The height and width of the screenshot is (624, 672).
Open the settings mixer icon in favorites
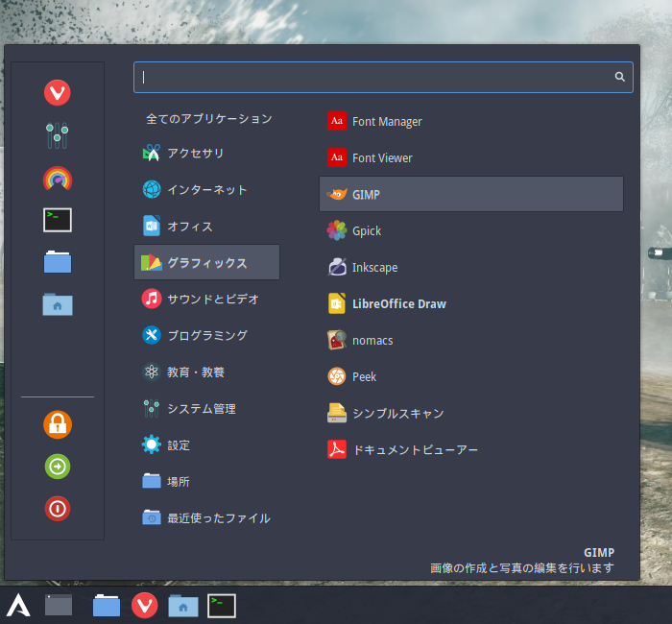tap(57, 135)
